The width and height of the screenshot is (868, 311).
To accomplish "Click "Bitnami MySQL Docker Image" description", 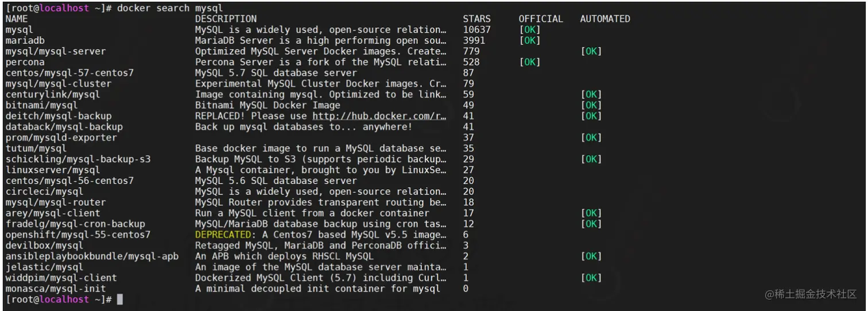I will (x=268, y=105).
